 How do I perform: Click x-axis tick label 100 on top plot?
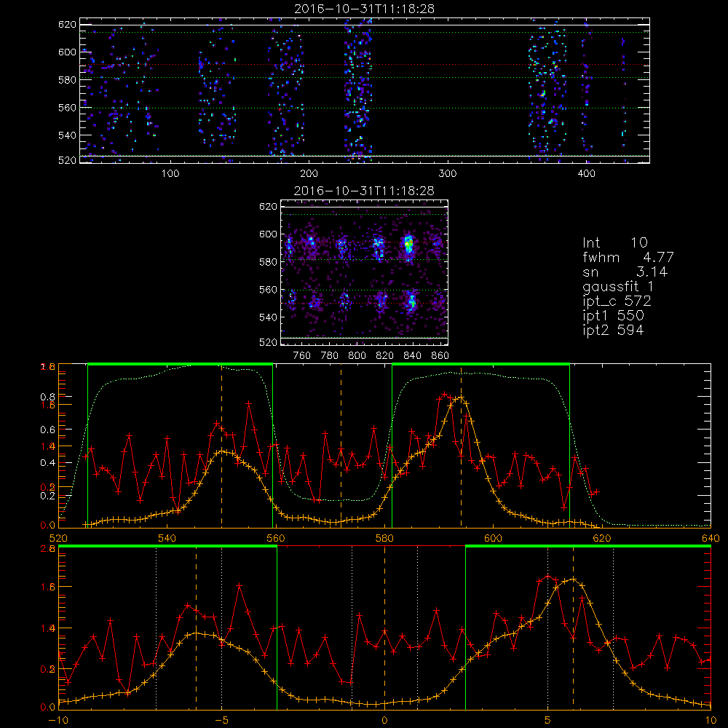(x=170, y=173)
